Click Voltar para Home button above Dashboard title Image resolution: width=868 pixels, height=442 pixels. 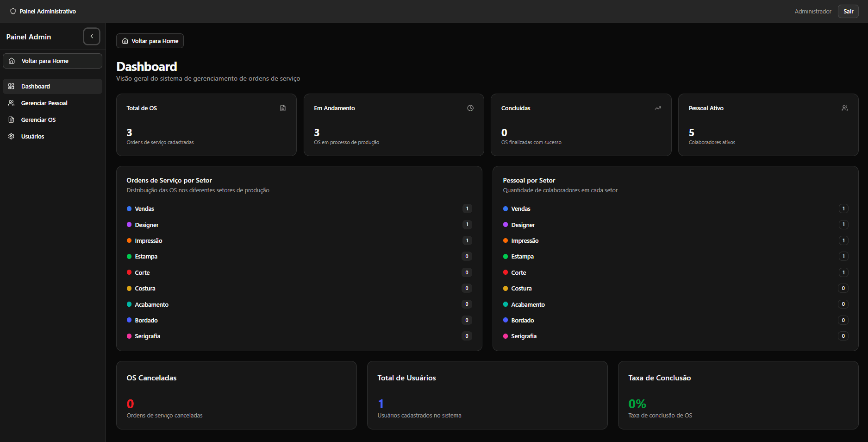coord(150,41)
